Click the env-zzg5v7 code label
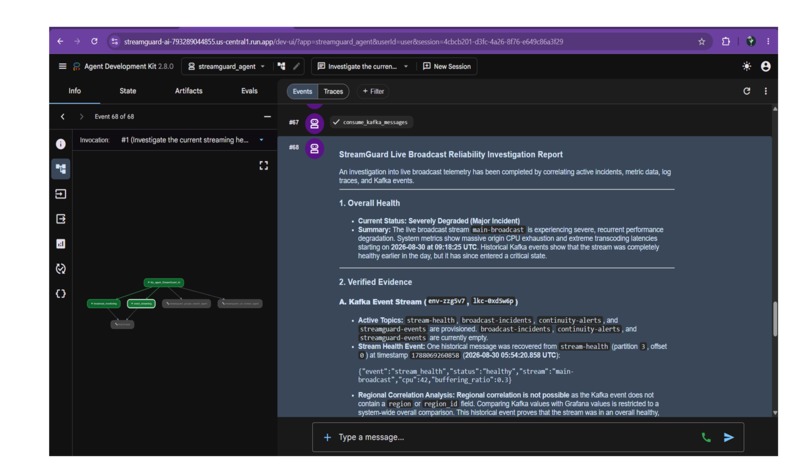The width and height of the screenshot is (806, 474). click(x=447, y=301)
